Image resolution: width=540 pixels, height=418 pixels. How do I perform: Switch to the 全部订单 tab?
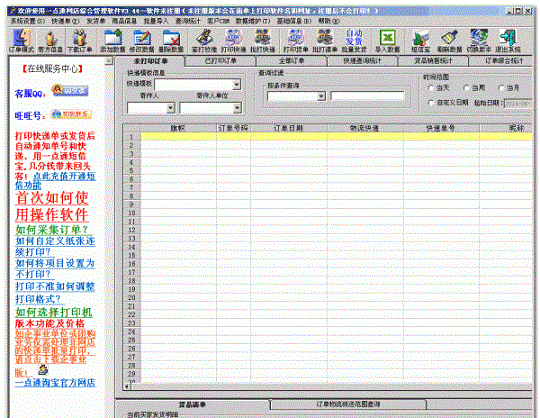[x=291, y=61]
